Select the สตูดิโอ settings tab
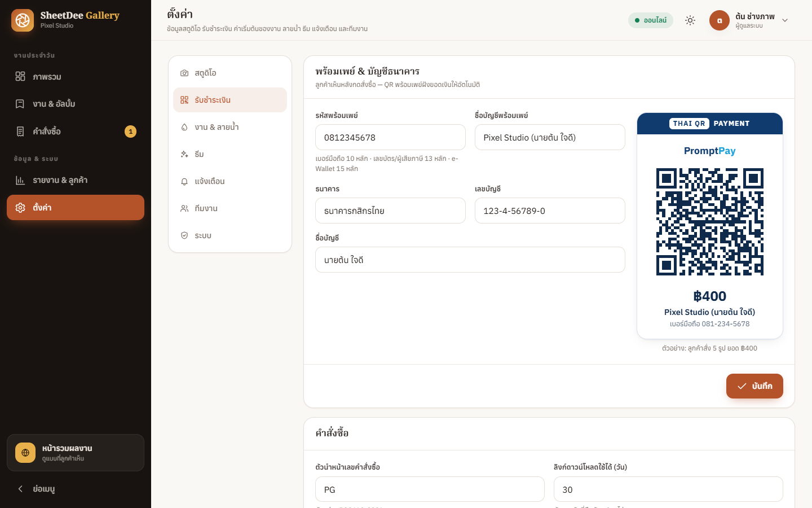812x508 pixels. (x=230, y=73)
